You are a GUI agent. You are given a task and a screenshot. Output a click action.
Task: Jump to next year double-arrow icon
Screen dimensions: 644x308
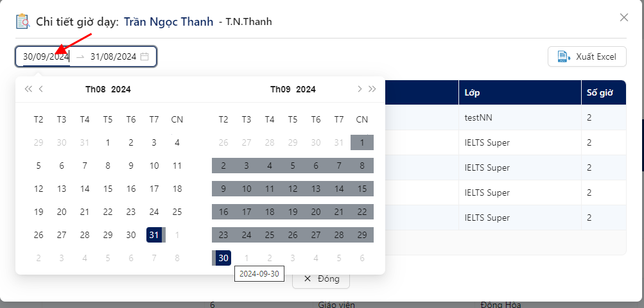(372, 89)
